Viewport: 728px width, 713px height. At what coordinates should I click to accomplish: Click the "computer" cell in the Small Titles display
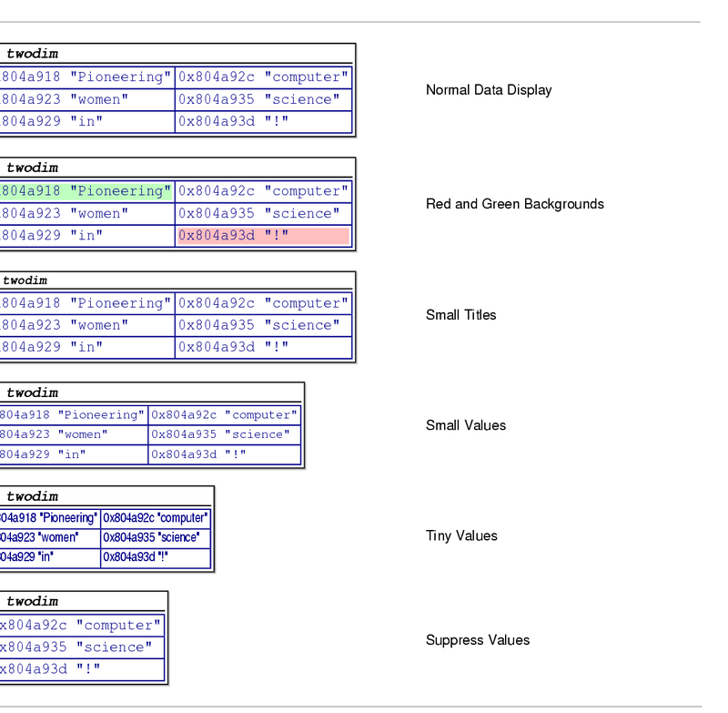(263, 303)
